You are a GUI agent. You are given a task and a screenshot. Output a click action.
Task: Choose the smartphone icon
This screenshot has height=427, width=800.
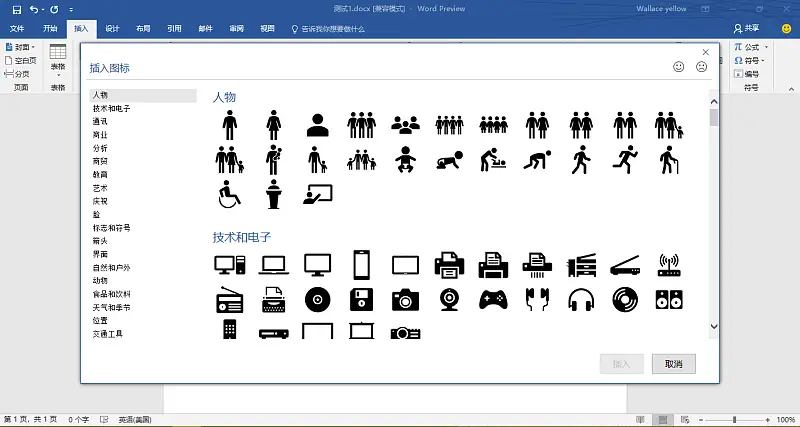(361, 265)
